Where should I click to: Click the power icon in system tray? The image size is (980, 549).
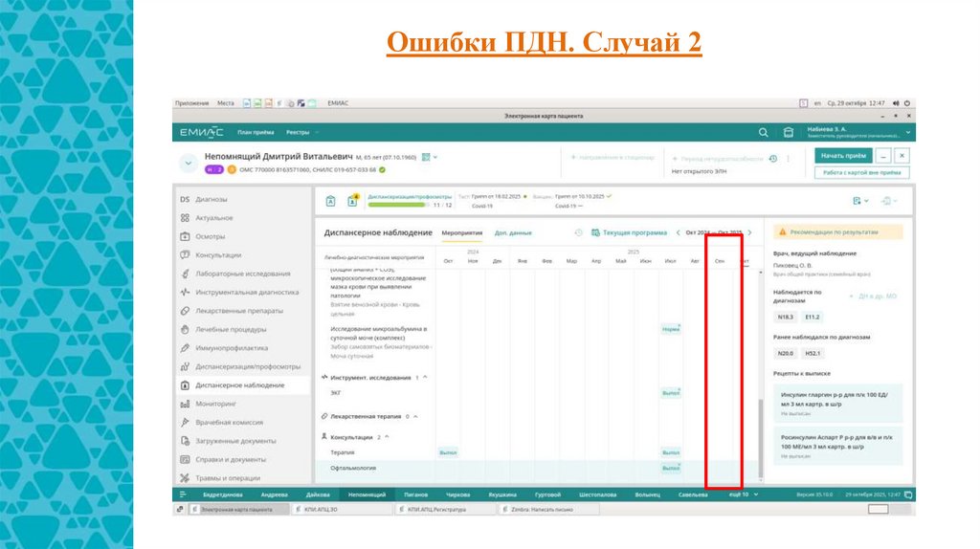click(907, 103)
